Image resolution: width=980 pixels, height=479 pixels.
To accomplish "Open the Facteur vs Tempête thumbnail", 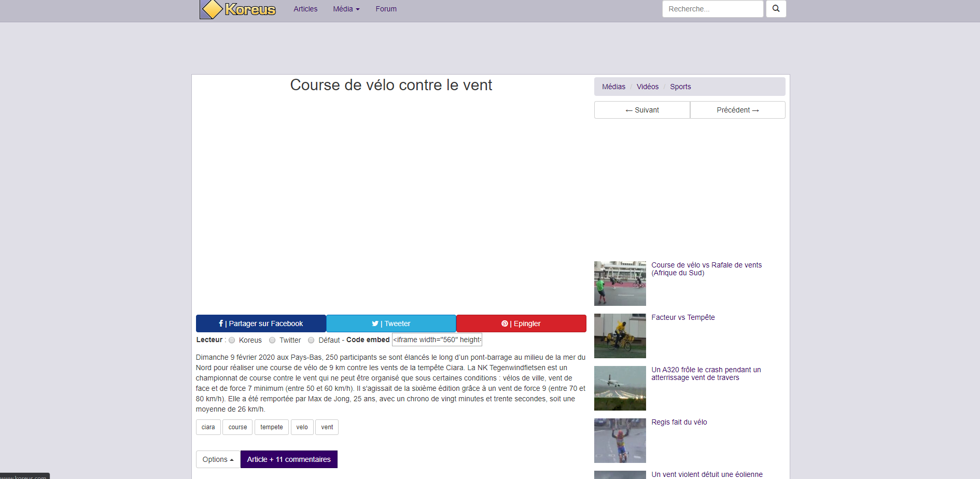I will click(x=620, y=336).
